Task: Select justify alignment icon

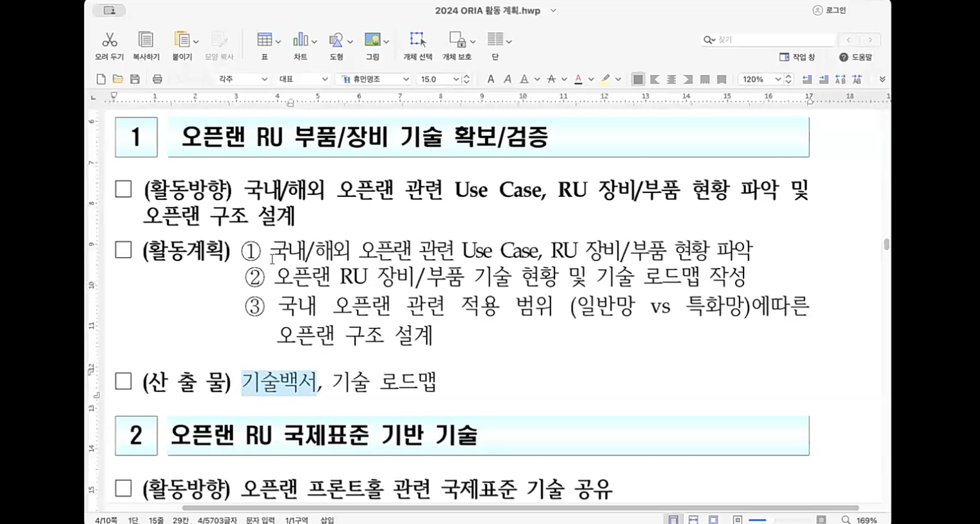Action: click(x=638, y=80)
